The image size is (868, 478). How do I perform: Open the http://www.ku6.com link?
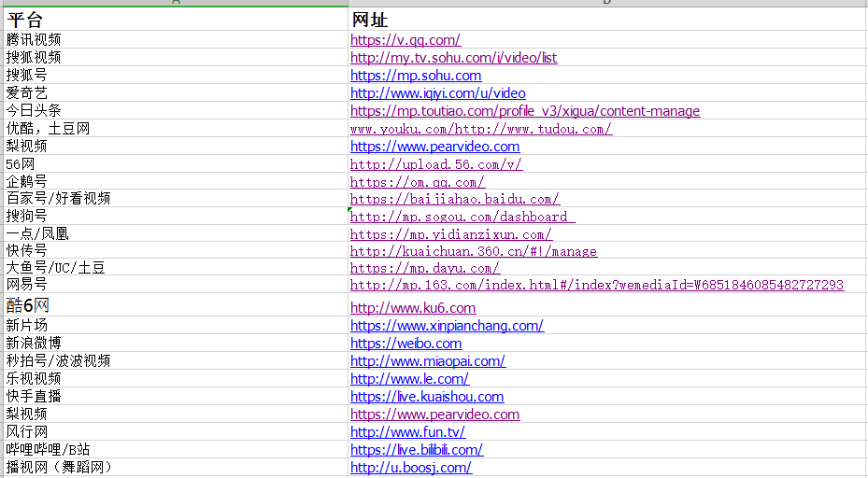(x=413, y=307)
